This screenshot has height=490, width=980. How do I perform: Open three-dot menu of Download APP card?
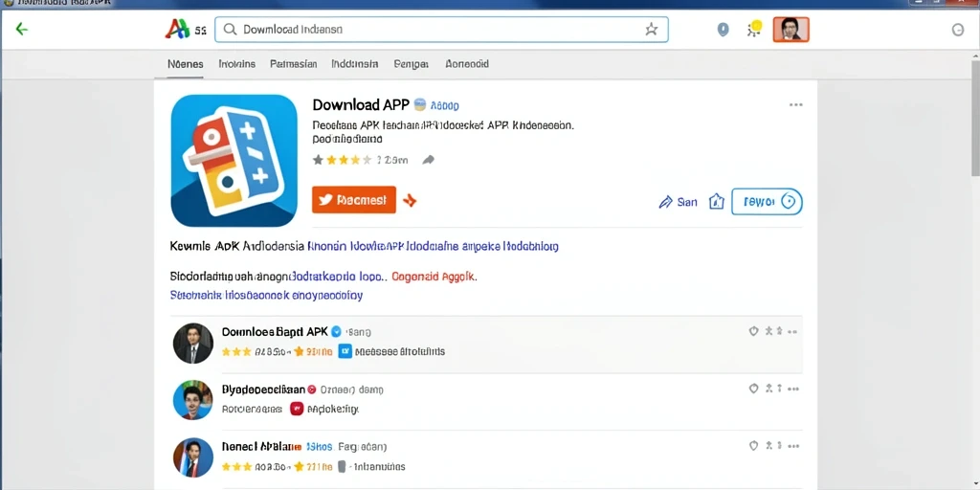click(x=795, y=105)
